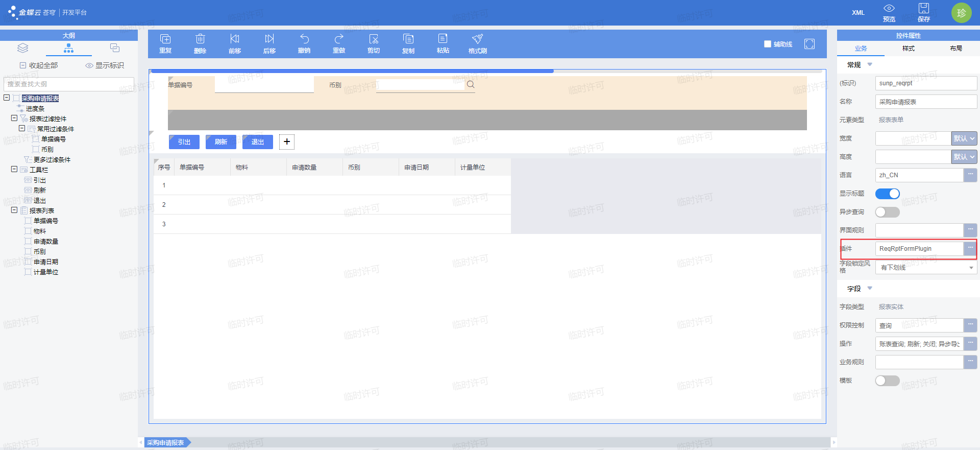980x450 pixels.
Task: Open 操作 ellipsis editor button
Action: (970, 344)
